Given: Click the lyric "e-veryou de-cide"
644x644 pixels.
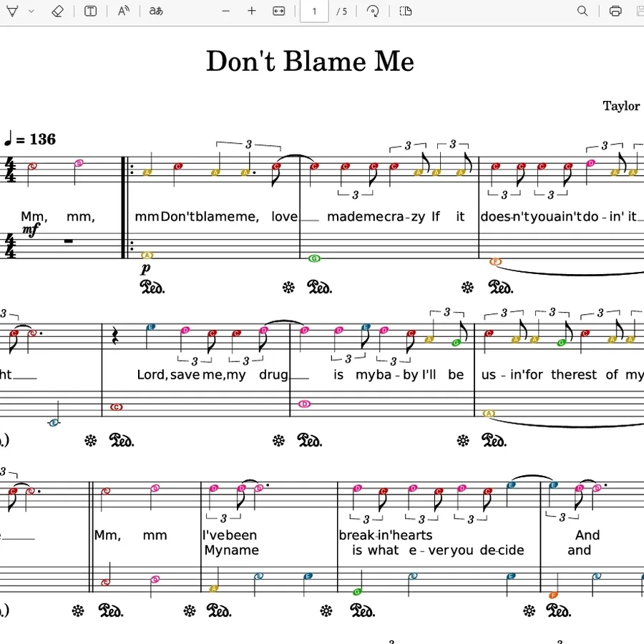Looking at the screenshot, I should (467, 550).
